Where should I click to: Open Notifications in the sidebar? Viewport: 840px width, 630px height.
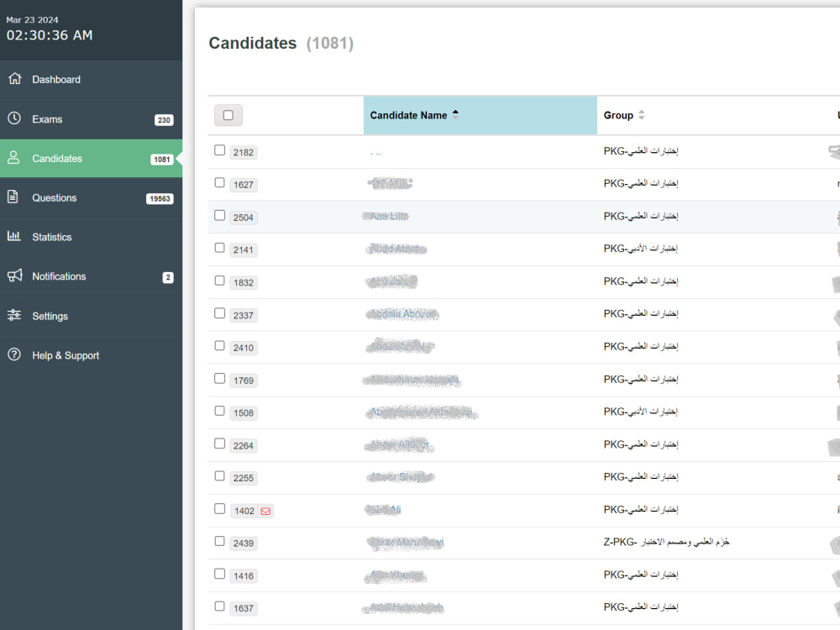coord(91,276)
